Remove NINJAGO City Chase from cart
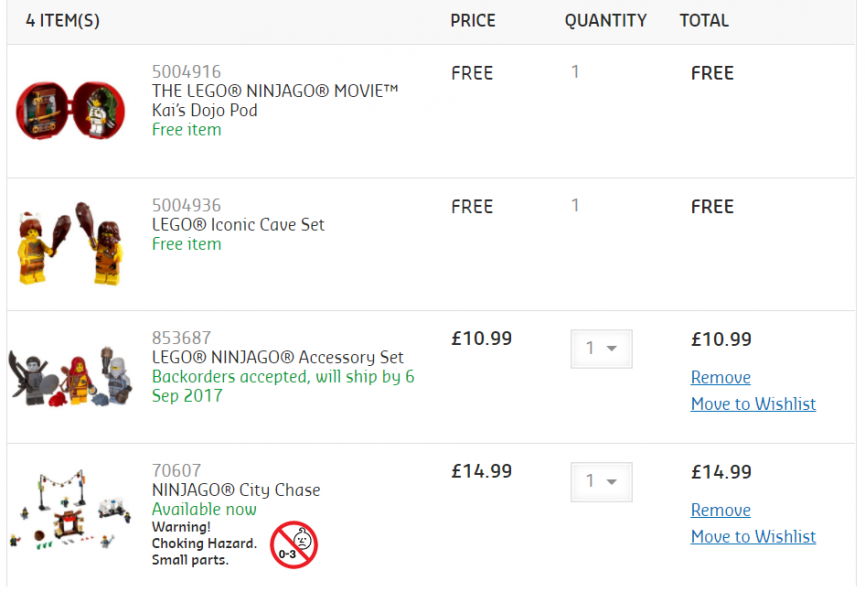 [720, 510]
